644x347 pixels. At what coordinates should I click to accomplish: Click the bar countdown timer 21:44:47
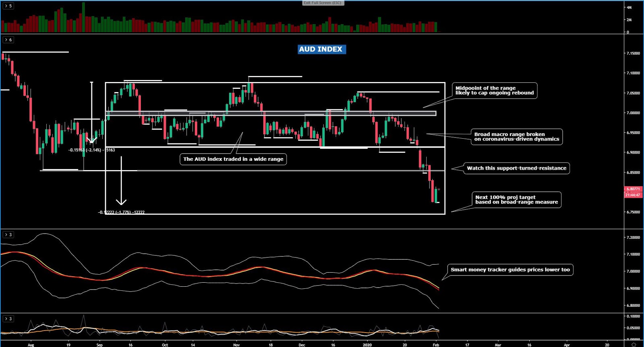click(x=633, y=195)
